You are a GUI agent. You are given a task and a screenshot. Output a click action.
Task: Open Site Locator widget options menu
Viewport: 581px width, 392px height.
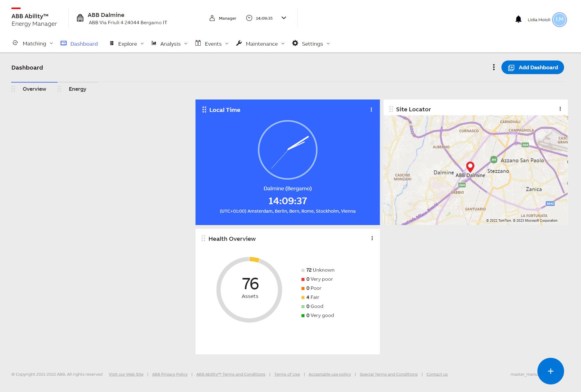(x=560, y=109)
